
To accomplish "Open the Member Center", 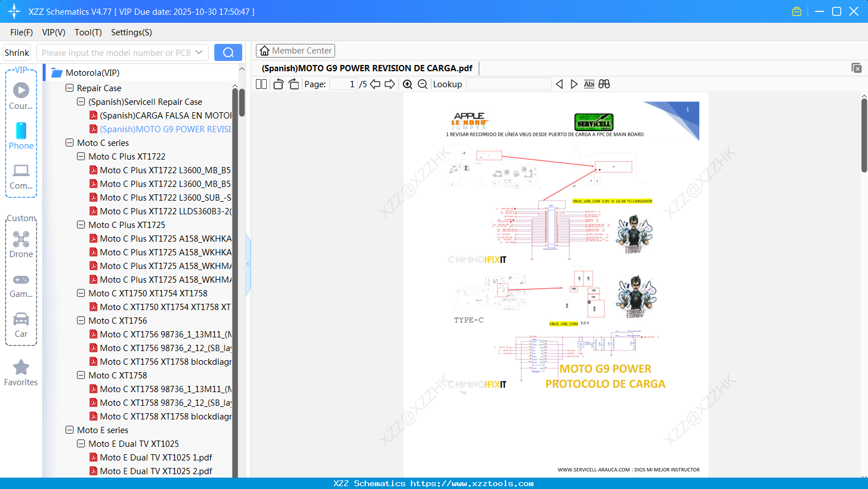I will pyautogui.click(x=295, y=51).
